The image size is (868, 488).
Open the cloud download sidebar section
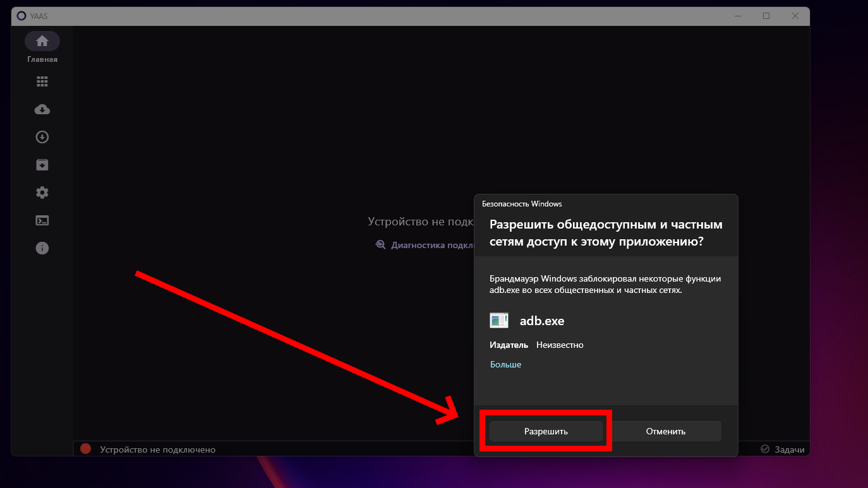coord(42,109)
